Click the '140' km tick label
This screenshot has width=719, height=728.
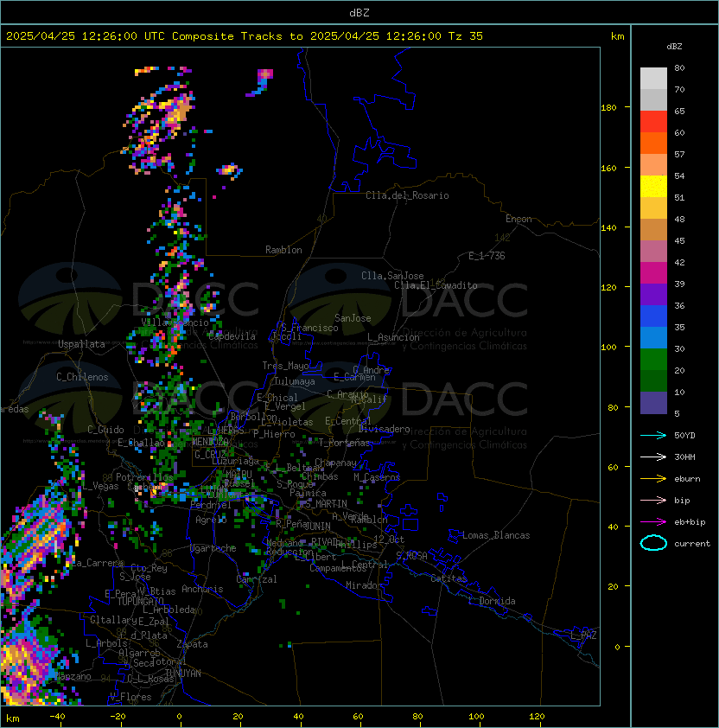(x=608, y=228)
